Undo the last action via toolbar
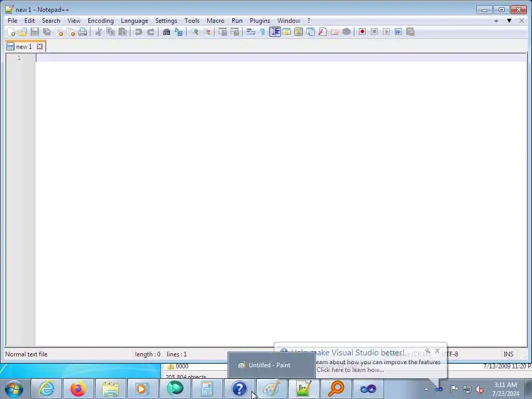This screenshot has width=532, height=399. 138,32
